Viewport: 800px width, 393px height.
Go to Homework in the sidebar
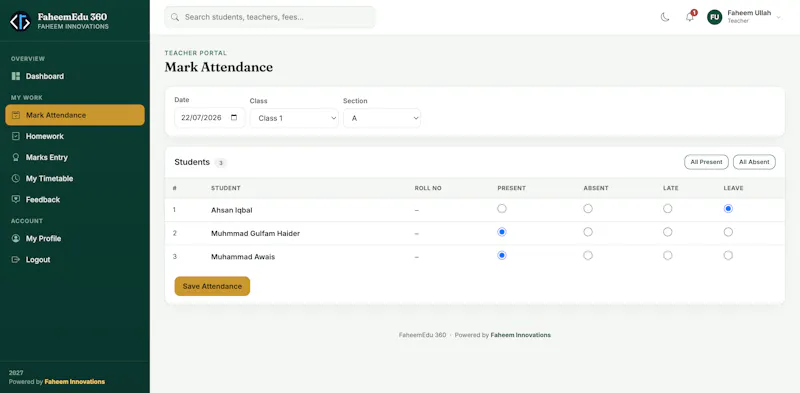pyautogui.click(x=75, y=136)
